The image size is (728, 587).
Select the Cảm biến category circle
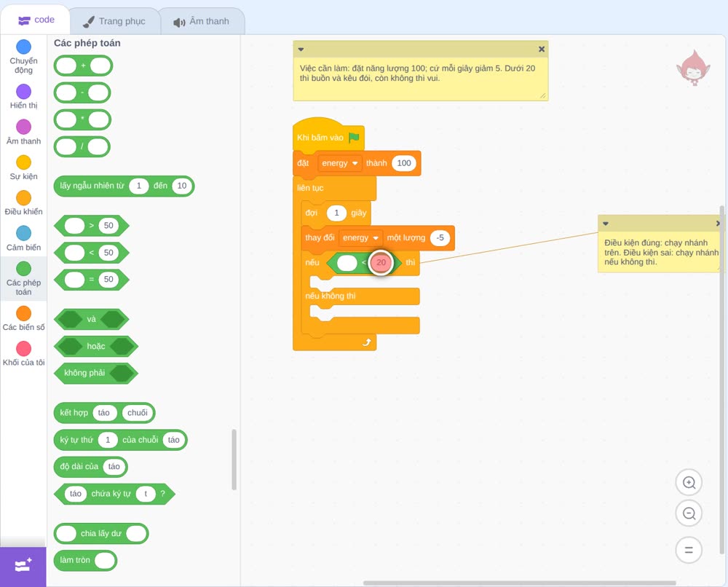pyautogui.click(x=24, y=233)
